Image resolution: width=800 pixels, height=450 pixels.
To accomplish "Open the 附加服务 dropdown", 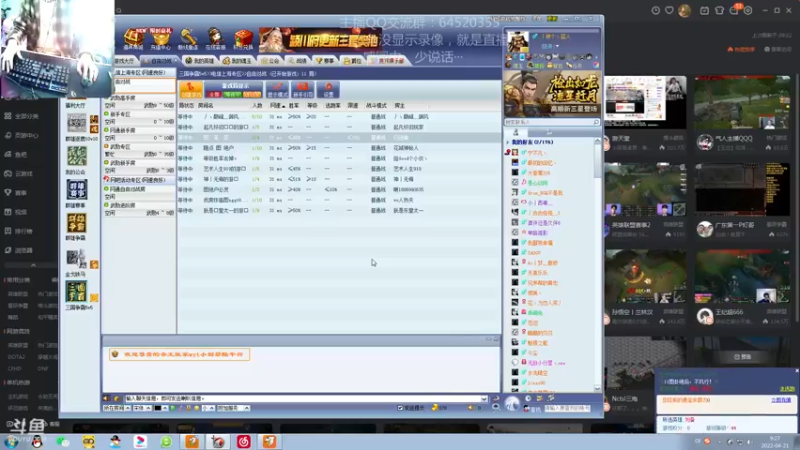I will (233, 408).
